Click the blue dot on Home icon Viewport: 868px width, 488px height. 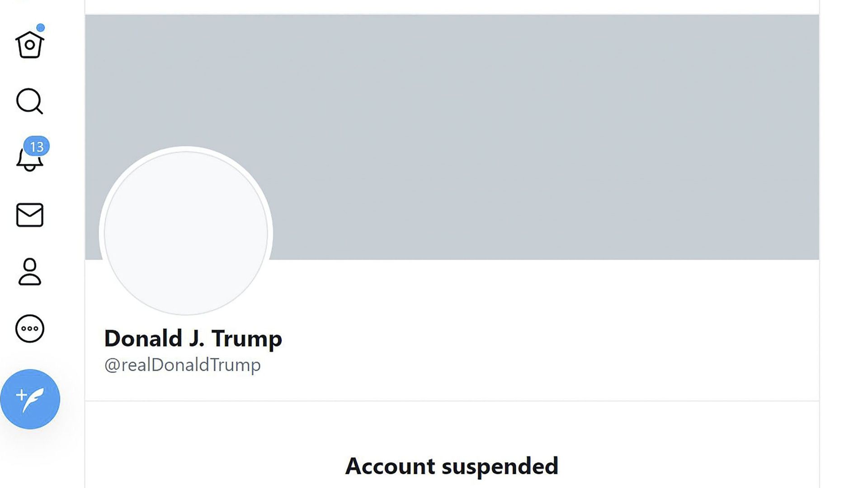pyautogui.click(x=41, y=28)
